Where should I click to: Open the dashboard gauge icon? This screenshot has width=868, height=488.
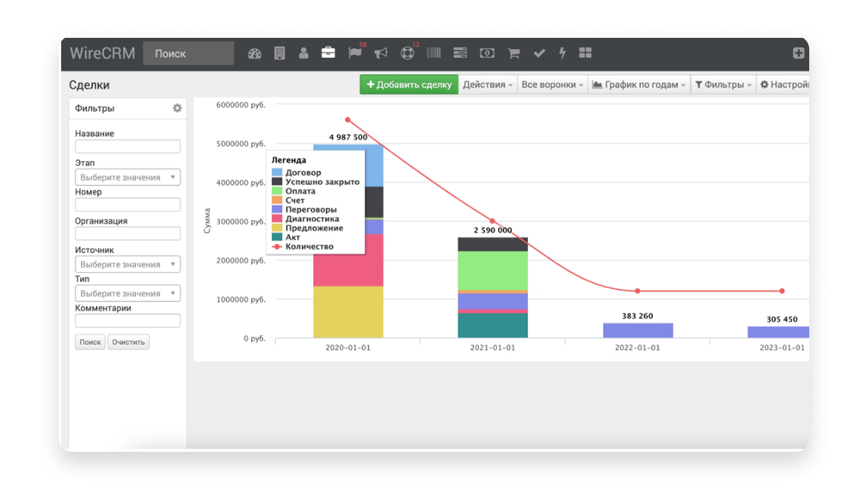click(x=255, y=53)
